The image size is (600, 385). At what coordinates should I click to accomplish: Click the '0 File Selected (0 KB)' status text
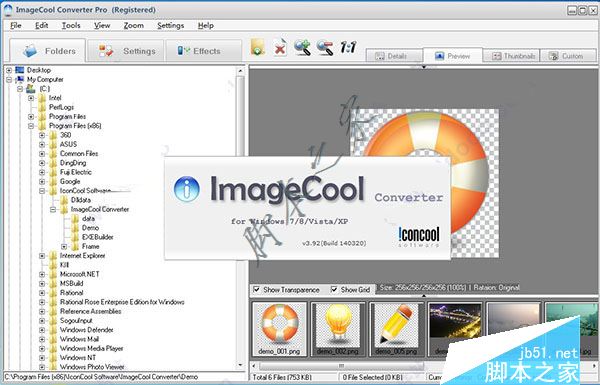[372, 377]
